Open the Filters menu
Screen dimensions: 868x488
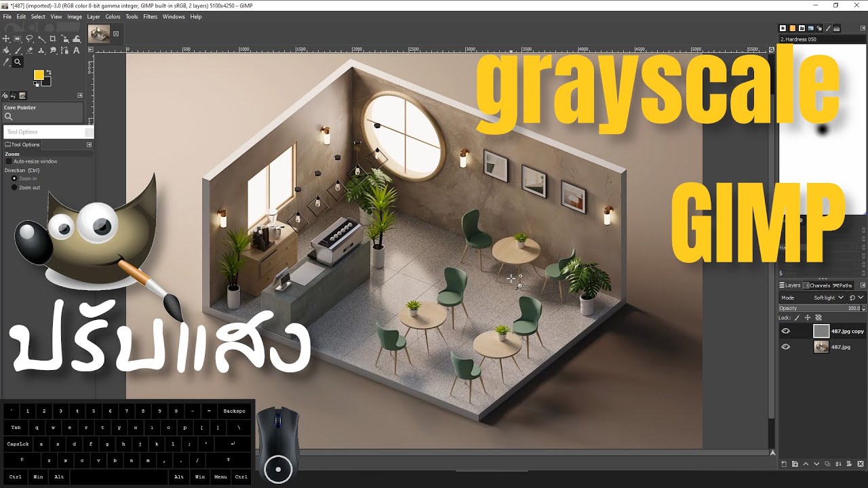[x=150, y=16]
